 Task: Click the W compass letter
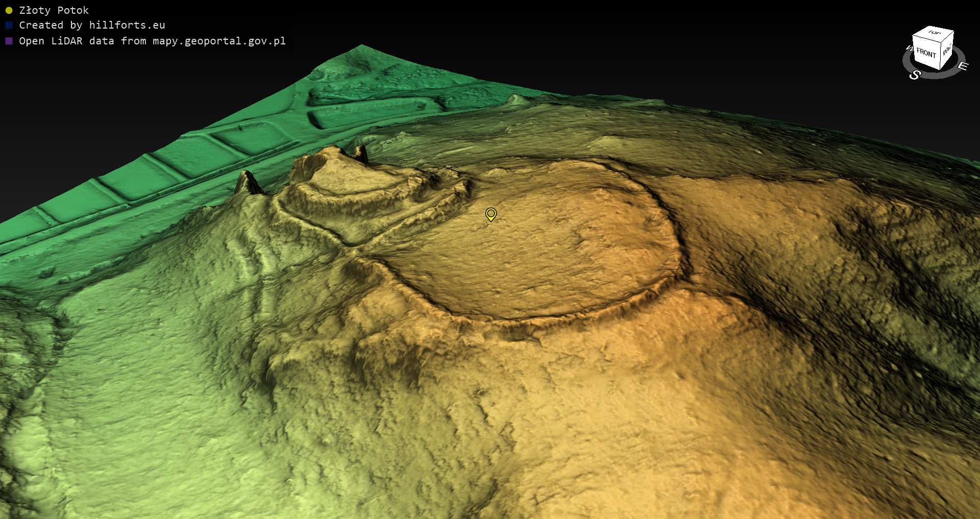coord(909,49)
